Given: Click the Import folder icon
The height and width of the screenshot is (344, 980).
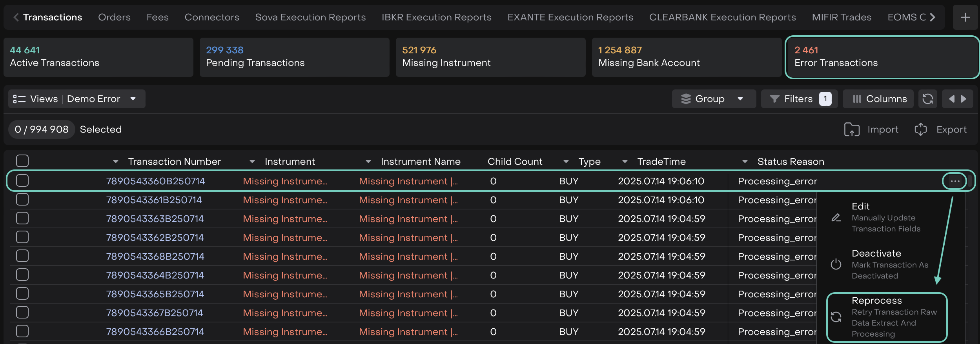Looking at the screenshot, I should 852,129.
